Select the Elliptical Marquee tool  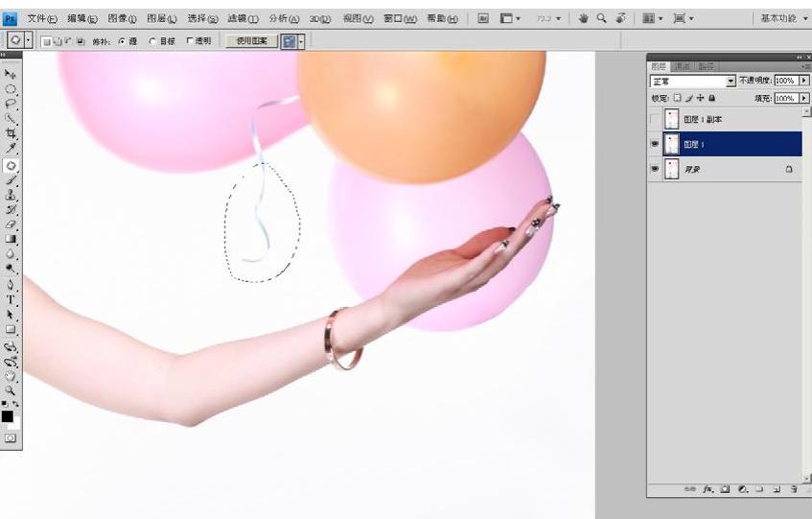(x=10, y=89)
